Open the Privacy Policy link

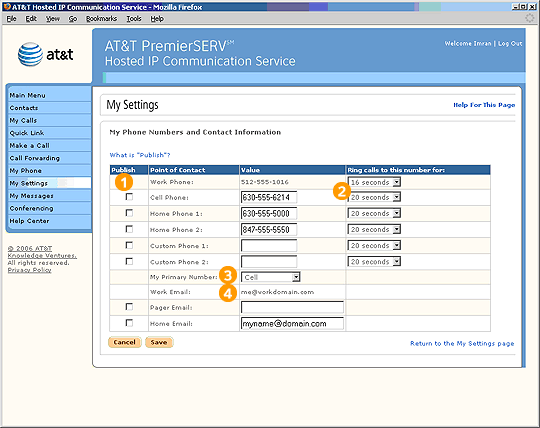click(x=30, y=270)
